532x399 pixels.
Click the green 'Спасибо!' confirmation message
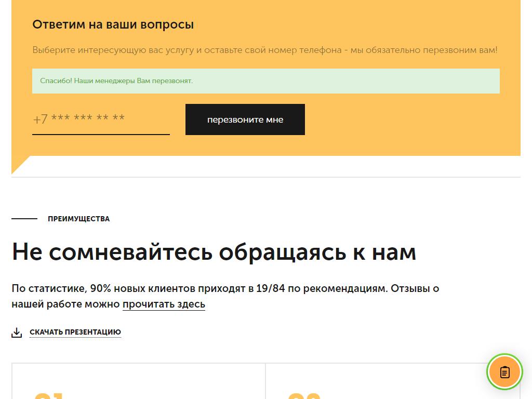265,81
